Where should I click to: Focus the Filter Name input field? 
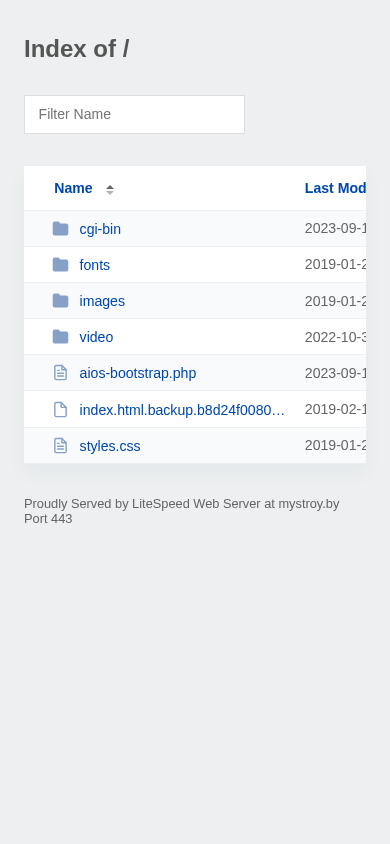[134, 115]
